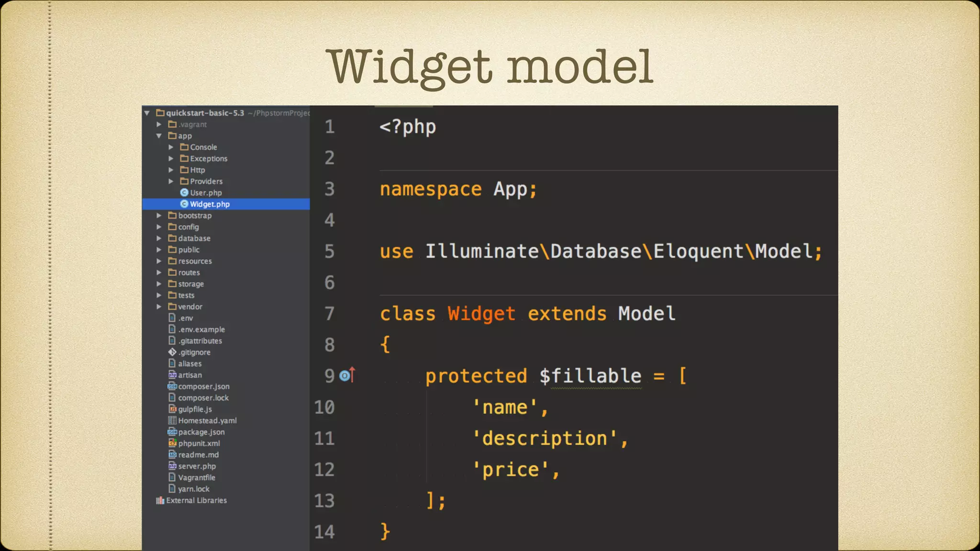Click the Widget class name in code
The image size is (980, 551).
481,314
